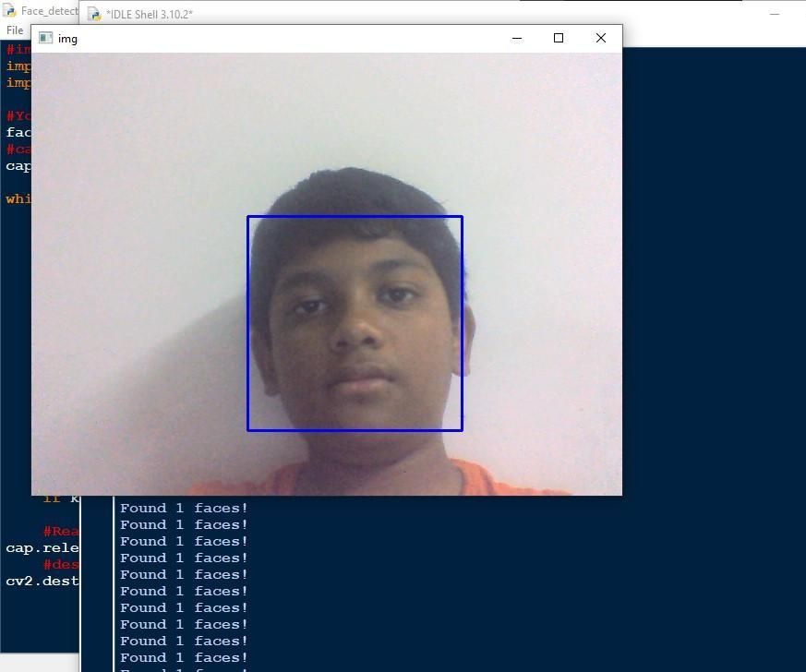Click the newest 'Found 1 faces!' output line
Screen dimensions: 806x672
(184, 657)
